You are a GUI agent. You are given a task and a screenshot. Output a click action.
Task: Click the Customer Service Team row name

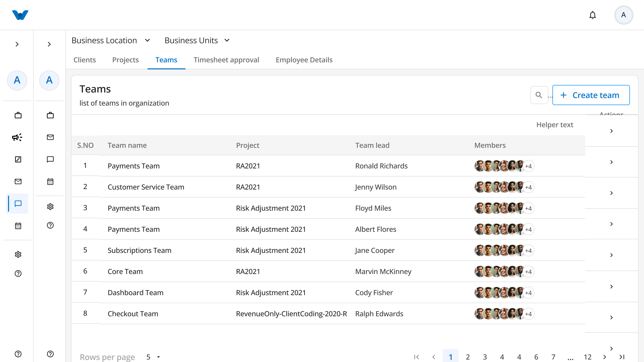[x=146, y=187]
